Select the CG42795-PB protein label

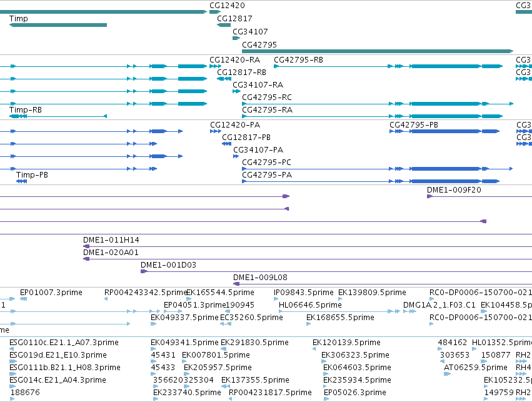tap(414, 125)
